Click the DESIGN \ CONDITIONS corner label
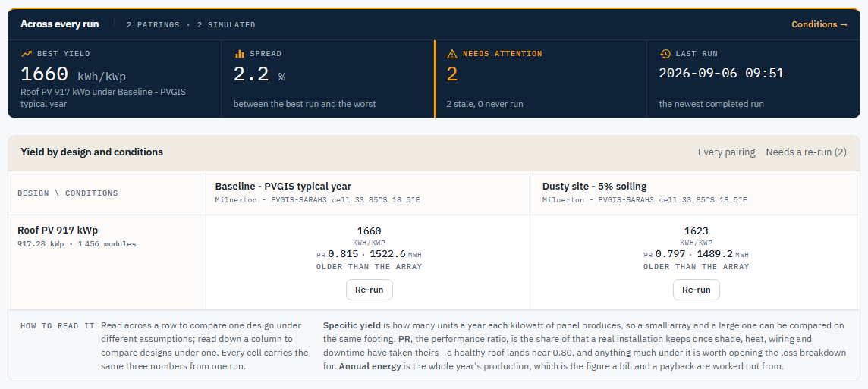868x389 pixels. click(x=68, y=193)
